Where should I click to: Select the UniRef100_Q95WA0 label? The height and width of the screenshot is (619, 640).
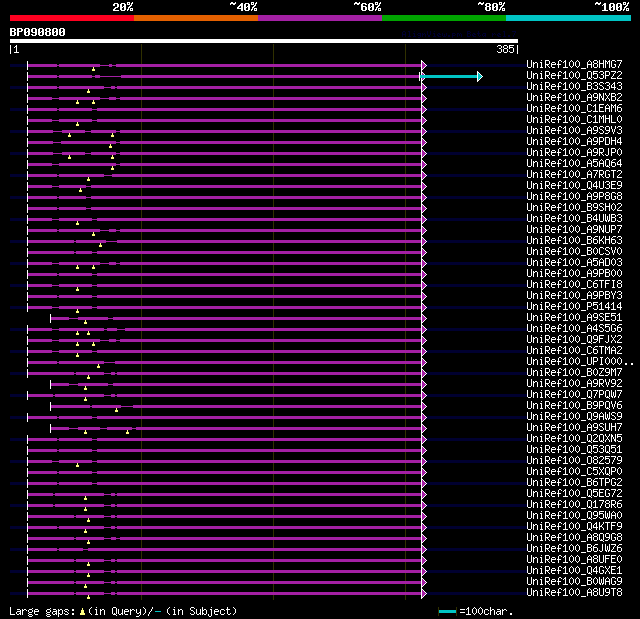pyautogui.click(x=574, y=515)
